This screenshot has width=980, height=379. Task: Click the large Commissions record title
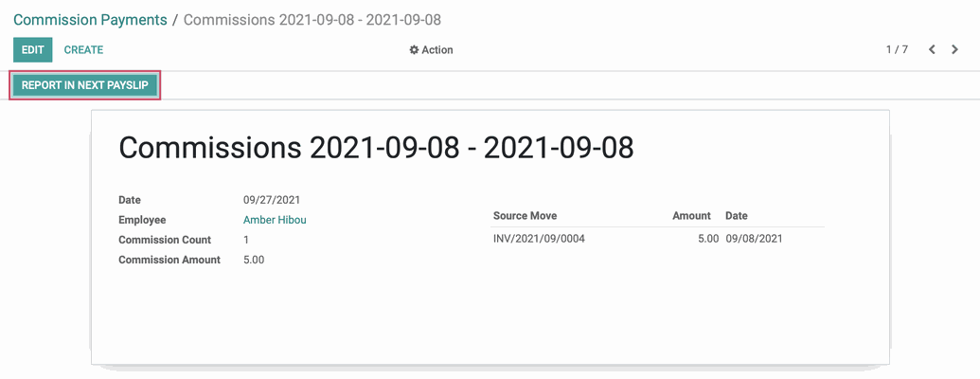(x=376, y=148)
